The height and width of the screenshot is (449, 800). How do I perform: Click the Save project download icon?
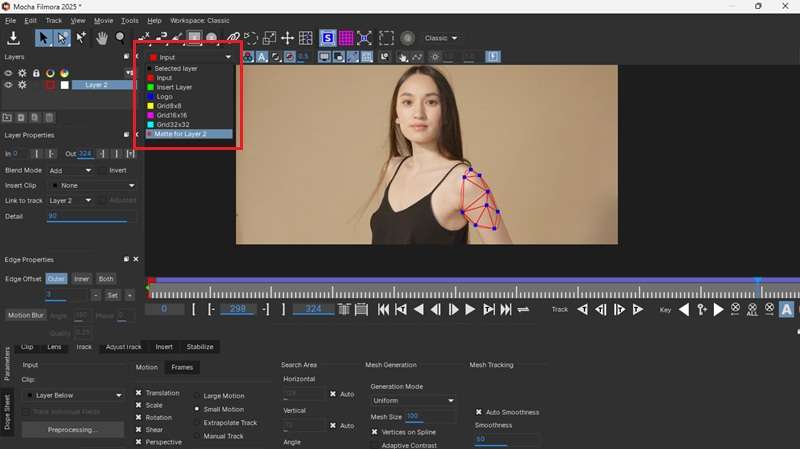(13, 38)
